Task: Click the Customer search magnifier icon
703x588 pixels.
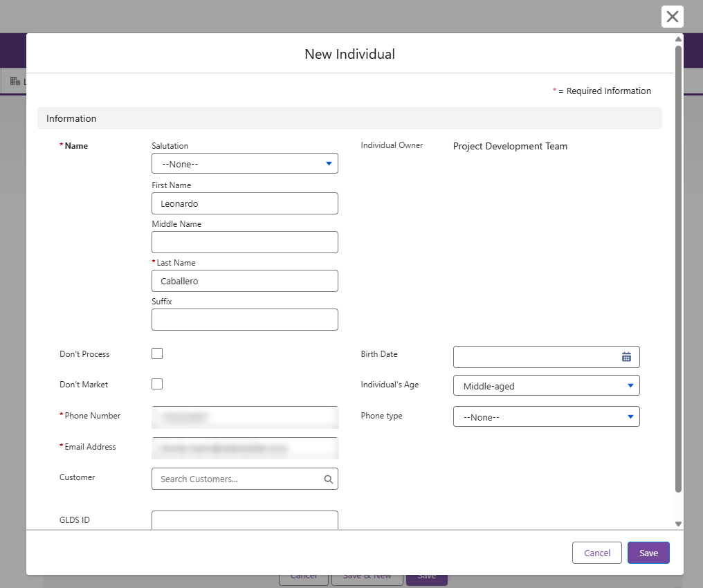Action: [328, 479]
